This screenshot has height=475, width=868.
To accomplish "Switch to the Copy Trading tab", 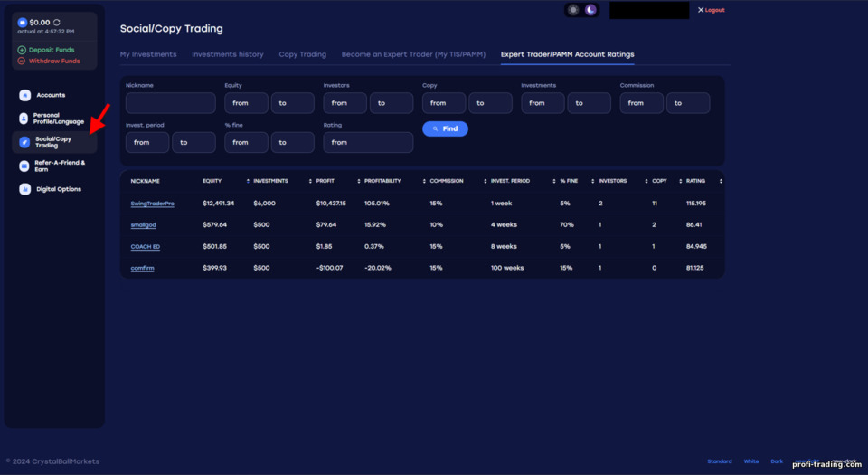I will [x=302, y=54].
